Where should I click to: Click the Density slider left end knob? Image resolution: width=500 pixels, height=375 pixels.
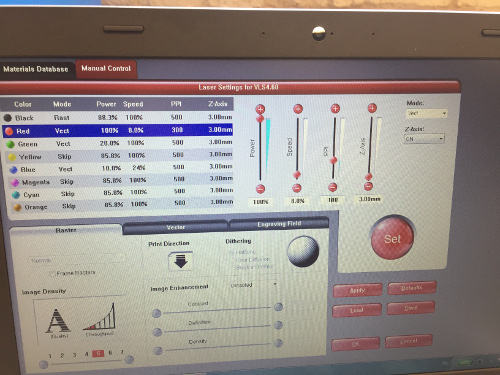[158, 351]
